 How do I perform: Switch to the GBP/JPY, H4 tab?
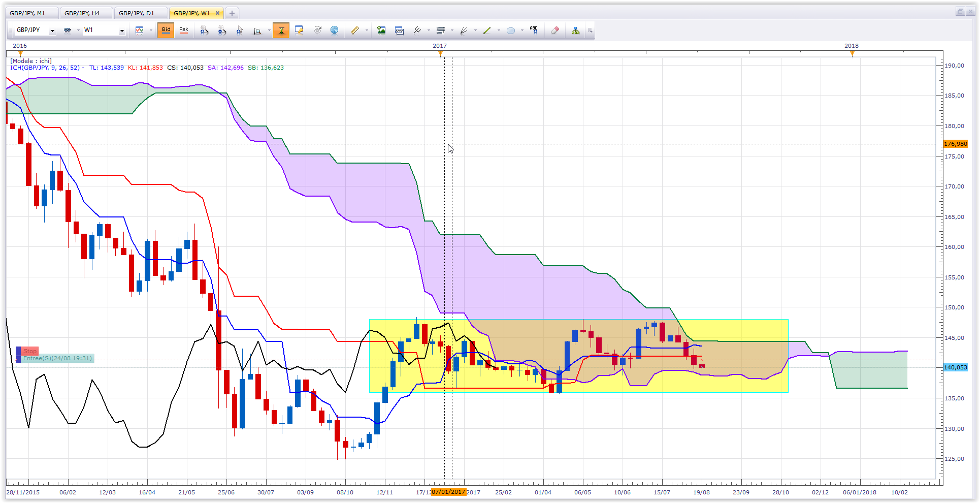click(x=86, y=13)
